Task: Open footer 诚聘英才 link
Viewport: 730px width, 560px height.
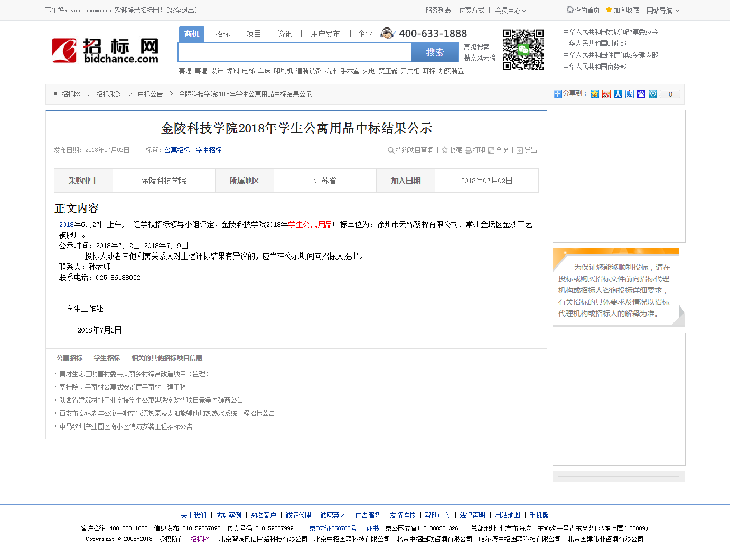Action: [x=333, y=515]
